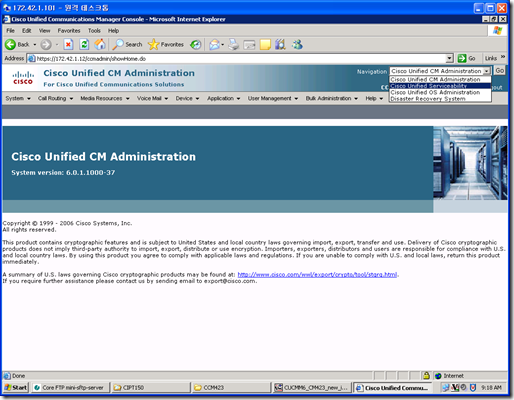Click Go button next to Navigation
Screen dimensions: 514x400
[499, 71]
